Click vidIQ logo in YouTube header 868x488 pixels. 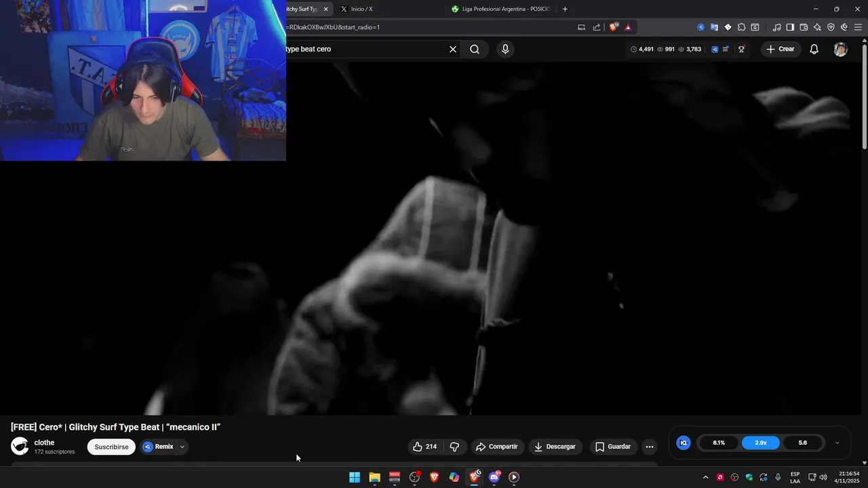715,49
